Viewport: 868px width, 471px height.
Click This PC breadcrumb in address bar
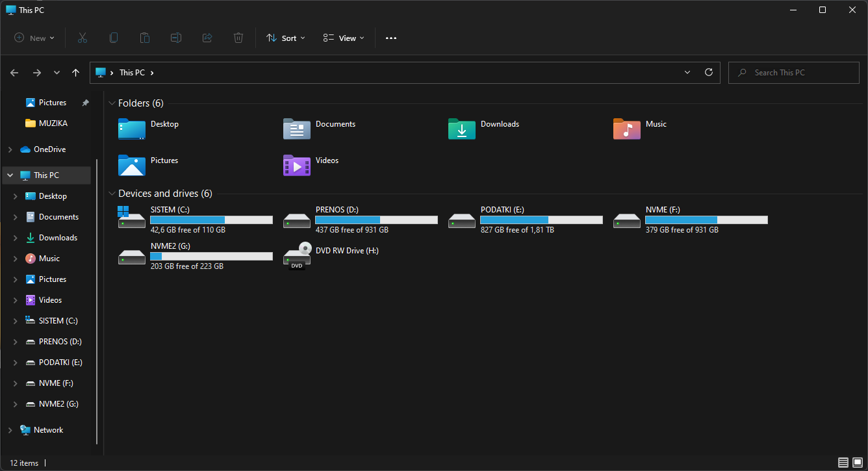pyautogui.click(x=132, y=73)
